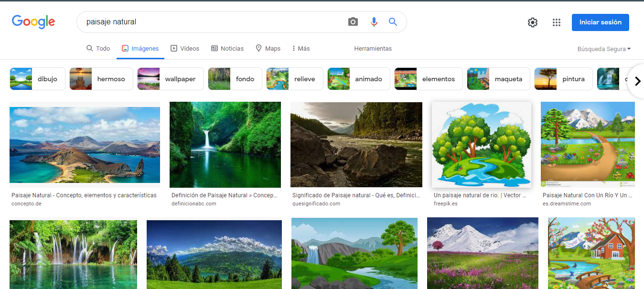644x289 pixels.
Task: Open the settings gear icon
Action: pos(533,22)
